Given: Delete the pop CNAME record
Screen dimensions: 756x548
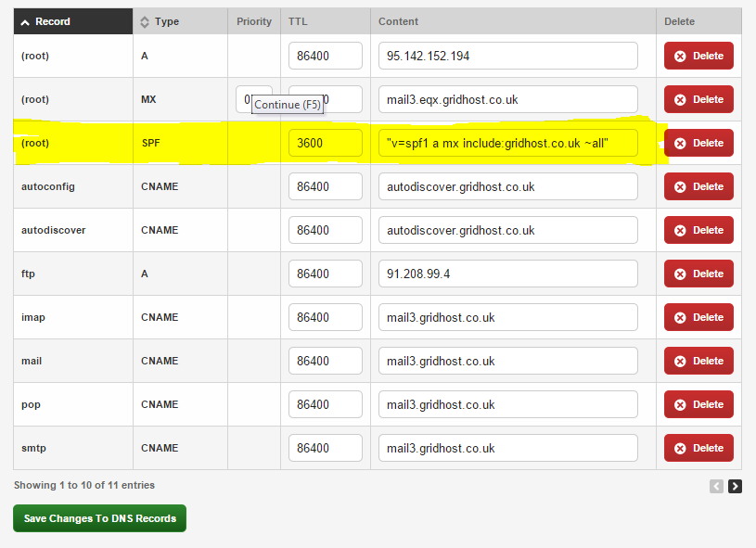Looking at the screenshot, I should [698, 404].
